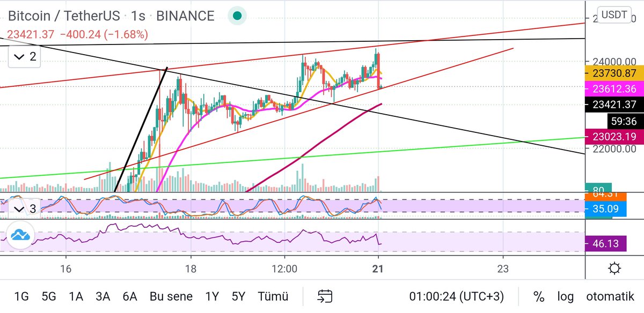Viewport: 644px width, 313px height.
Task: Select the 1Y time range
Action: (x=211, y=296)
